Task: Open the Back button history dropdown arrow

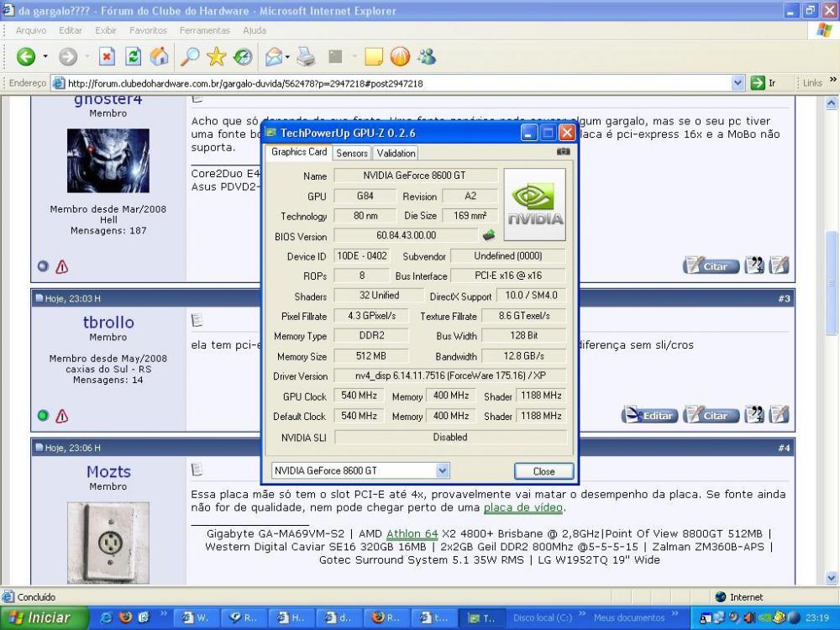Action: (45, 57)
